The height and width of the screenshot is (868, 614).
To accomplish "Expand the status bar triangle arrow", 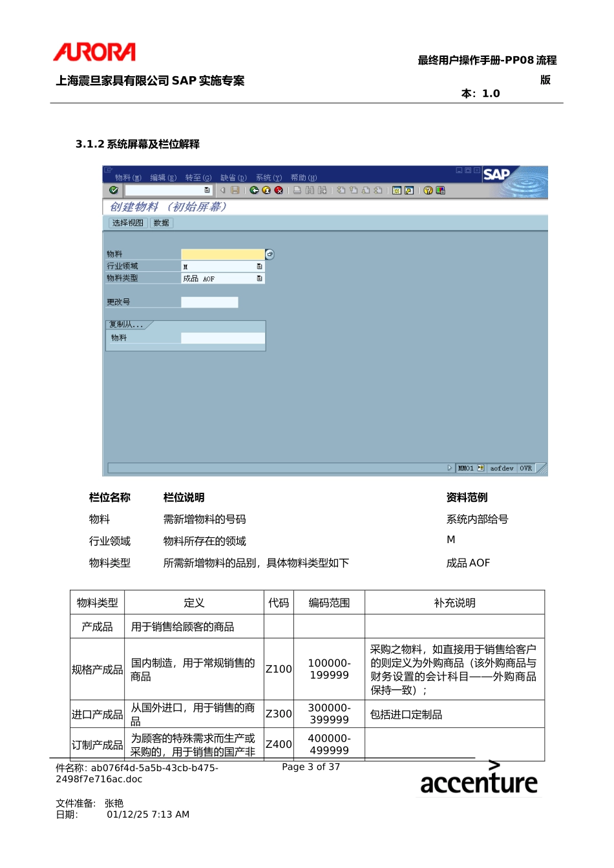I will click(450, 468).
